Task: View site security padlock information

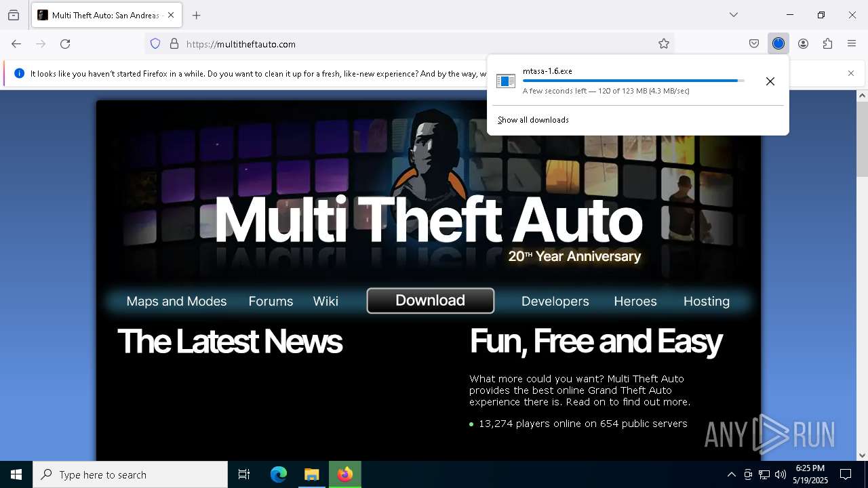Action: pos(174,44)
